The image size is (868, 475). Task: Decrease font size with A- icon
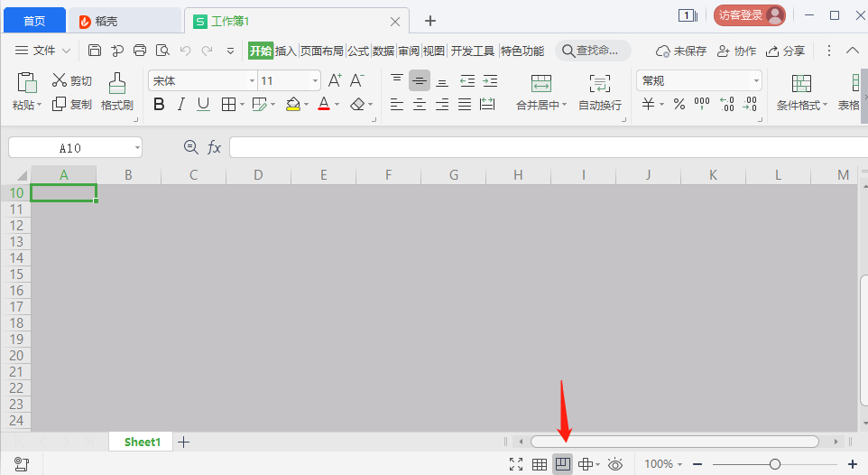coord(357,80)
